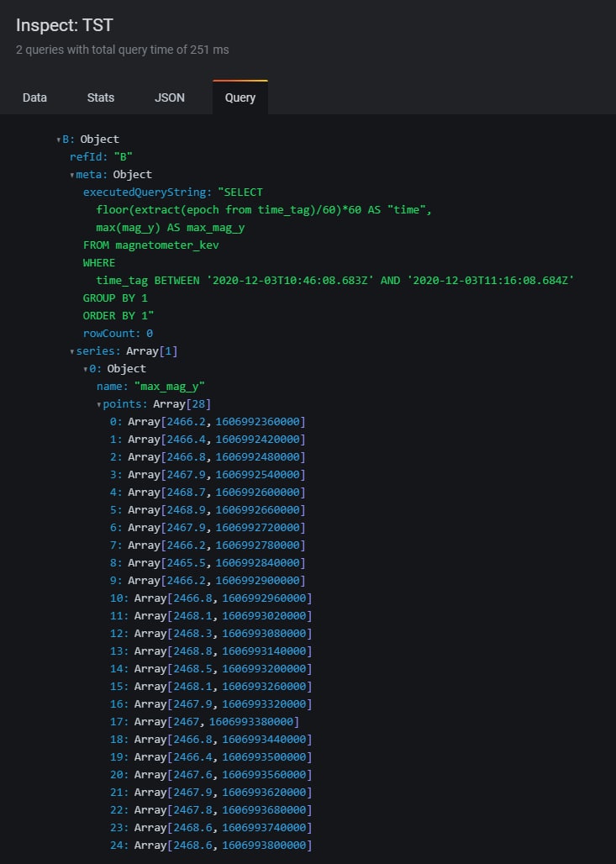
Task: Open the Stats tab
Action: 101,97
